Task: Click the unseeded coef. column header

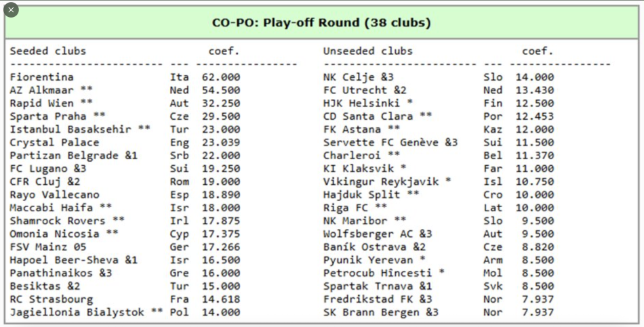Action: click(x=538, y=51)
